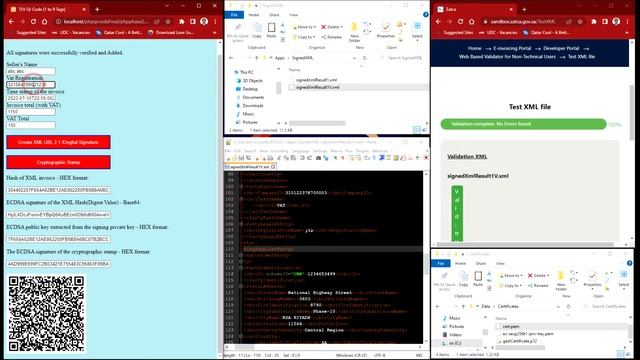Click the Copy icon in SignedXML Explorer ribbon

257,31
